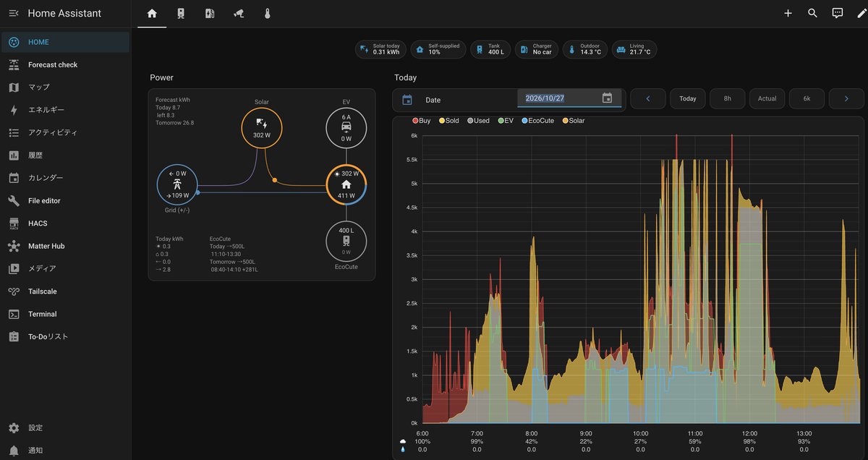
Task: Click the EV 6 A circle
Action: (346, 129)
